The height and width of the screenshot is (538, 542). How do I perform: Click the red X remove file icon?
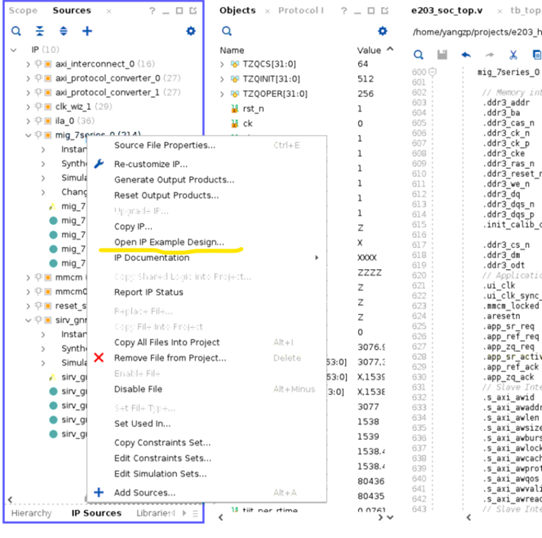99,358
